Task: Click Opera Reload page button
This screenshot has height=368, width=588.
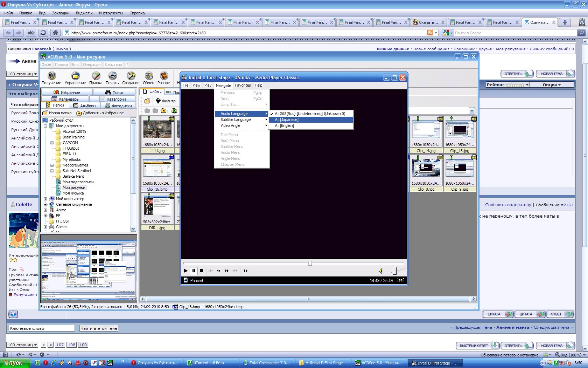Action: coord(43,33)
